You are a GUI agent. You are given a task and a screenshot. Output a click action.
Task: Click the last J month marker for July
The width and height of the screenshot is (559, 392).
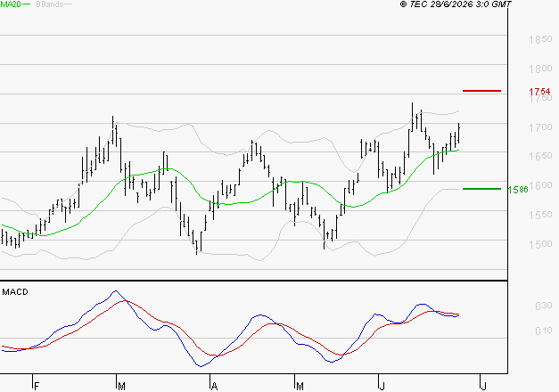484,386
